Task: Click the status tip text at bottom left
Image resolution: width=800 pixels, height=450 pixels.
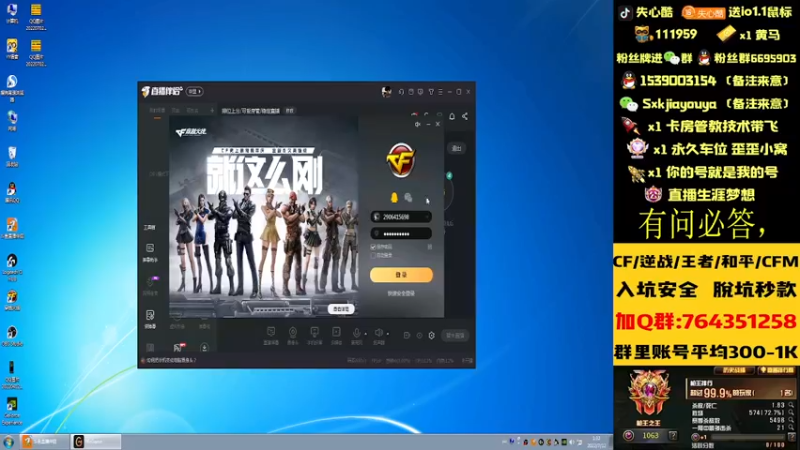Action: (x=171, y=360)
